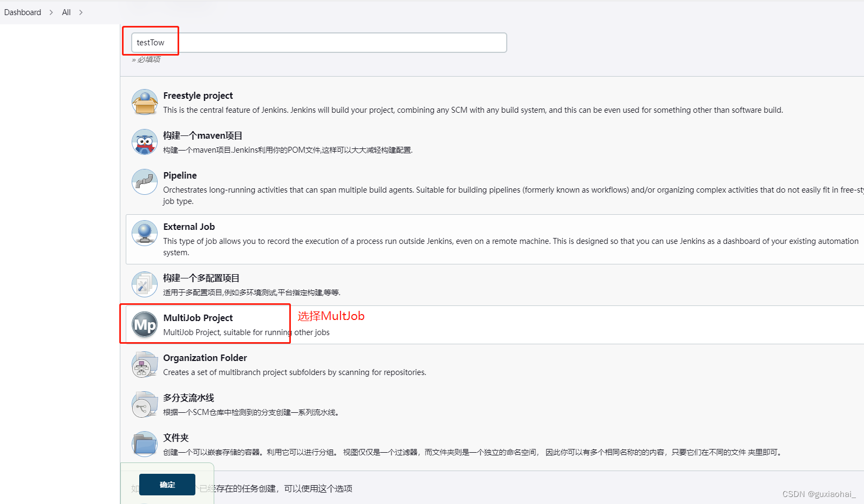Select the 文件夹 folder icon
Viewport: 864px width, 504px height.
145,444
